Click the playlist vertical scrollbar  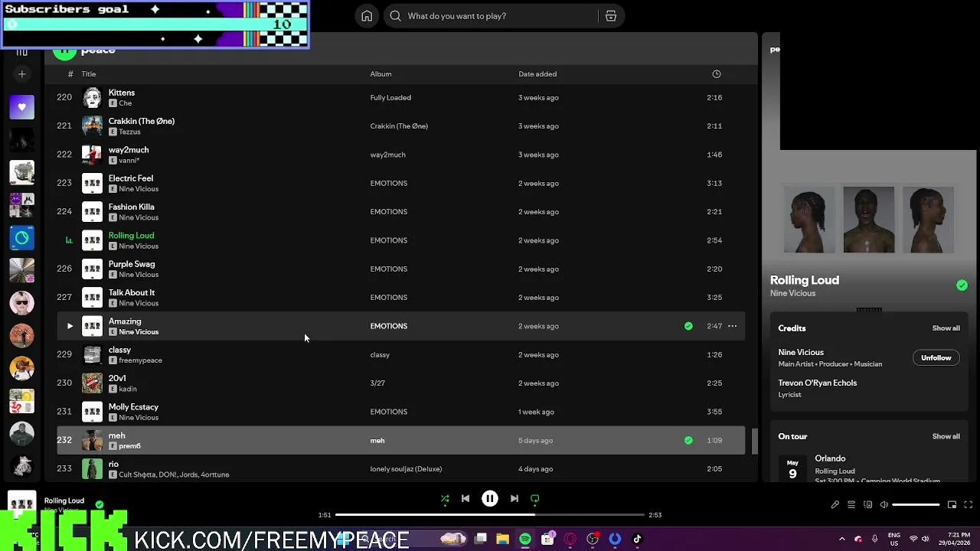tap(753, 441)
